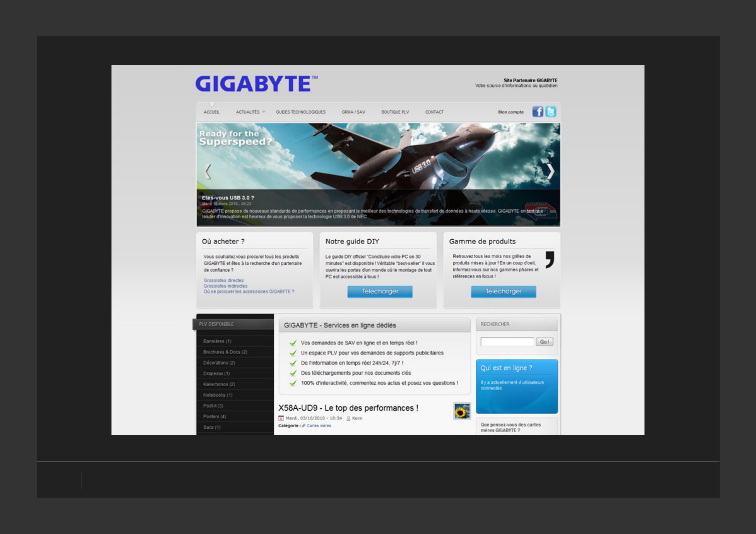
Task: Expand the Actualités dropdown arrow
Action: [263, 112]
